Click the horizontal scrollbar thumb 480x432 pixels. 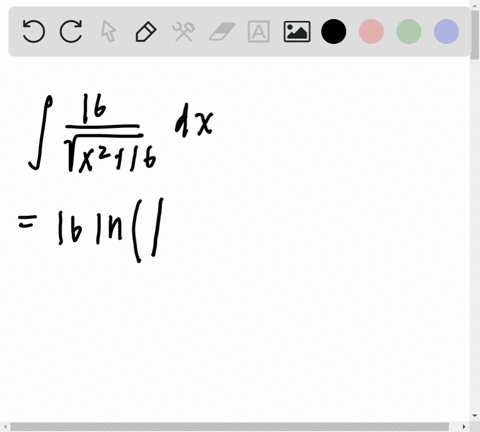[229, 427]
